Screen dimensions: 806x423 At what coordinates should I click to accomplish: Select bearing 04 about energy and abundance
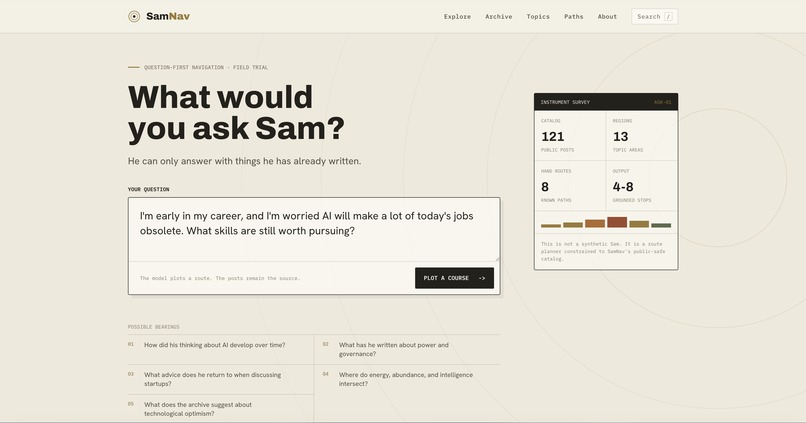(x=405, y=379)
